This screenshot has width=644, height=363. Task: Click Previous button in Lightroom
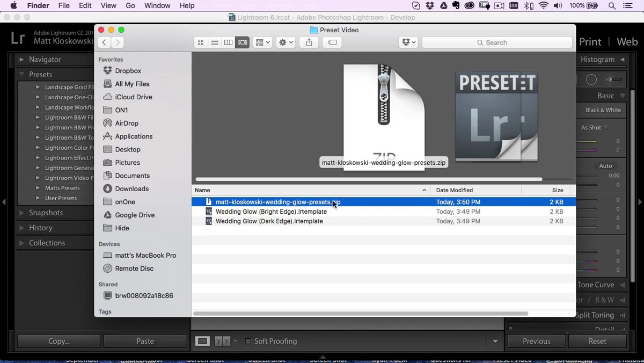point(537,341)
